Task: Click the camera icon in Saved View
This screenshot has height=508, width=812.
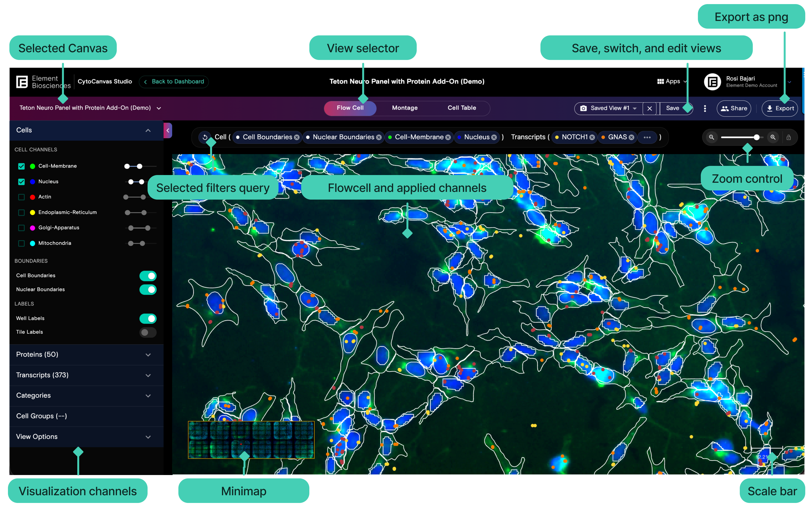Action: pyautogui.click(x=584, y=108)
